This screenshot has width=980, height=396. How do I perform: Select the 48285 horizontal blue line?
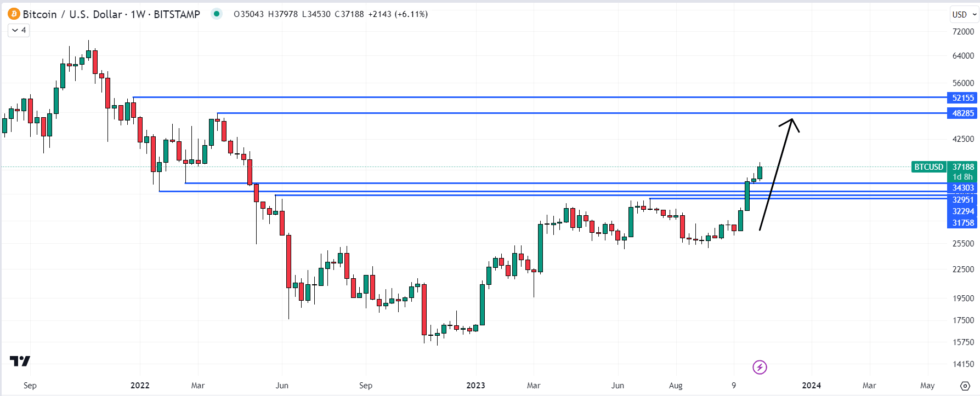582,113
